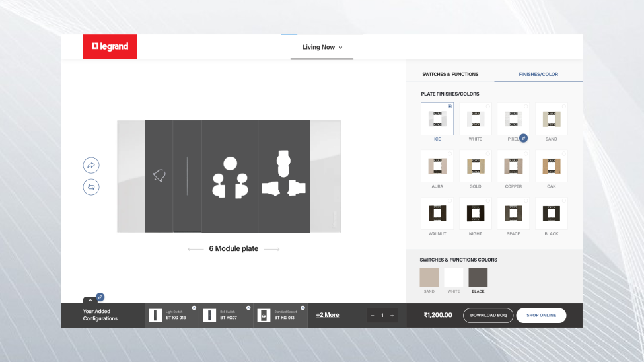644x362 pixels.
Task: Choose the Sand switches color swatch
Action: [x=429, y=277]
